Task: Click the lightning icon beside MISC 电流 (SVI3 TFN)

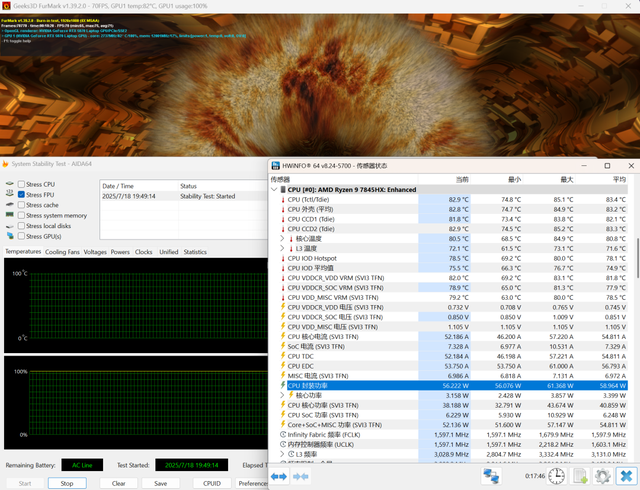Action: click(x=282, y=375)
